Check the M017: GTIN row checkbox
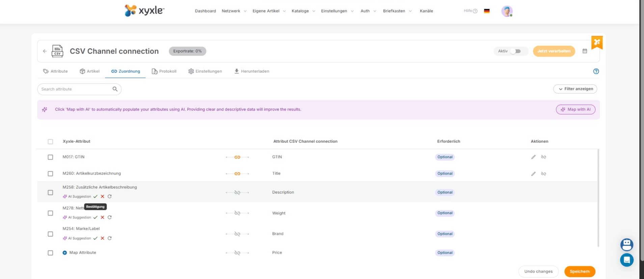 tap(50, 157)
